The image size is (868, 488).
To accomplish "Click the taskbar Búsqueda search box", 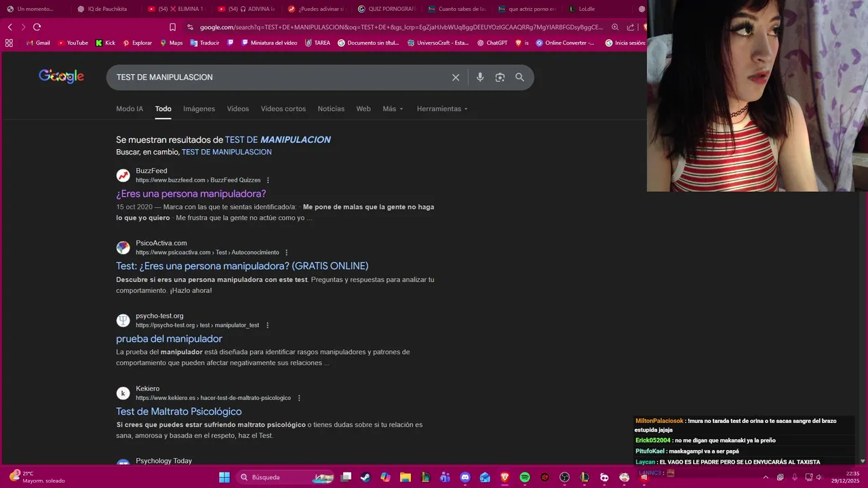I will click(x=284, y=477).
